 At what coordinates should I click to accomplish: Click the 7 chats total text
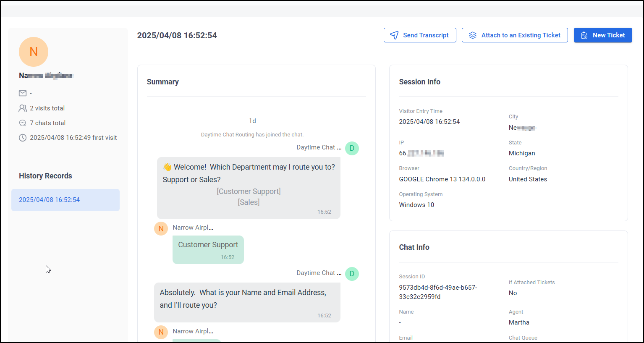[48, 123]
